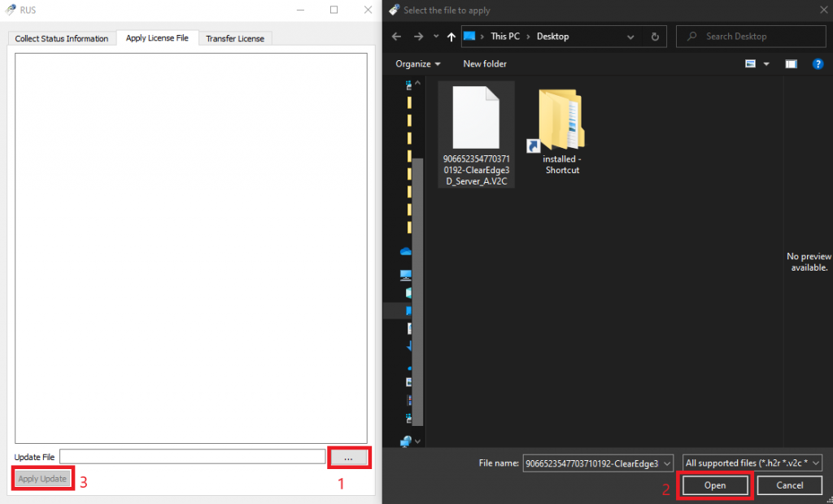Select the installed - Shortcut folder
Screen dimensions: 833x504
[561, 130]
